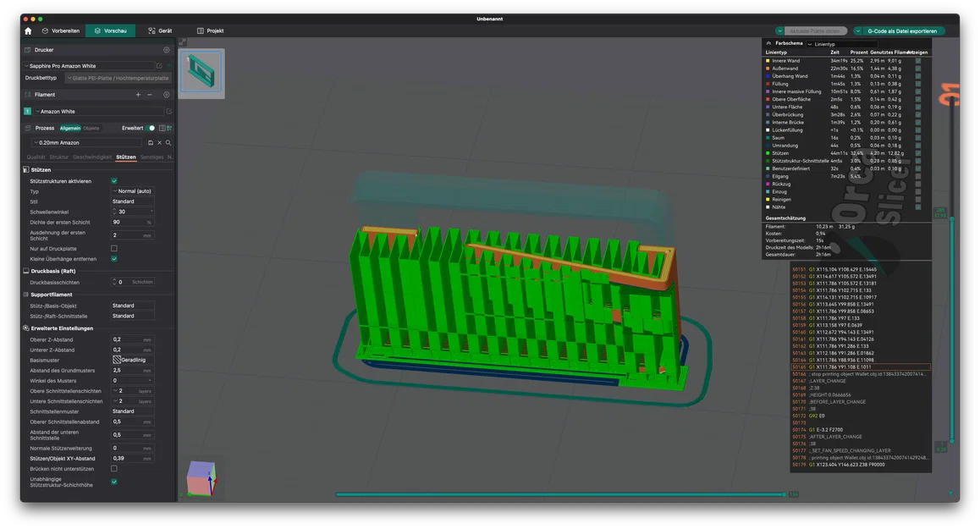Enable the 'Nur auf Druckplatte' checkbox
Image resolution: width=980 pixels, height=529 pixels.
pyautogui.click(x=114, y=248)
